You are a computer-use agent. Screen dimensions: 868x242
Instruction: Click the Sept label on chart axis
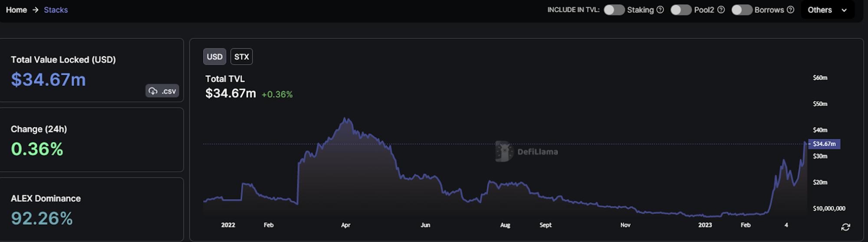click(546, 225)
